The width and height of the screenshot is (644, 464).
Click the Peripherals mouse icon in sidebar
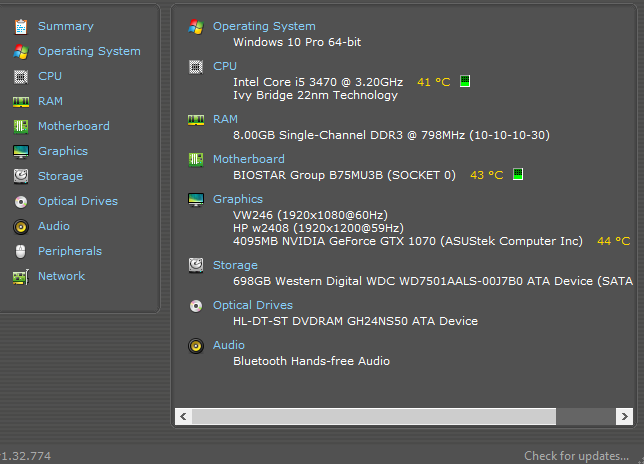coord(21,251)
